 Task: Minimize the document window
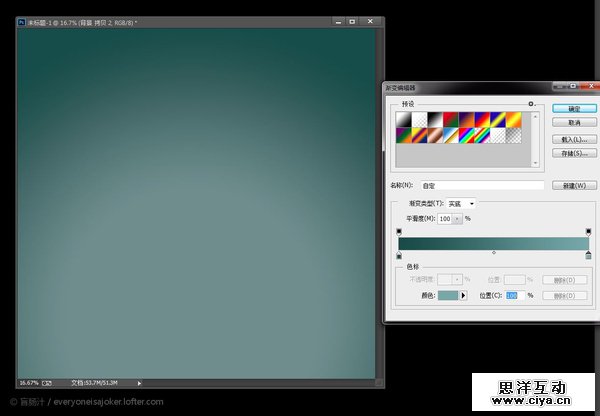[x=338, y=22]
